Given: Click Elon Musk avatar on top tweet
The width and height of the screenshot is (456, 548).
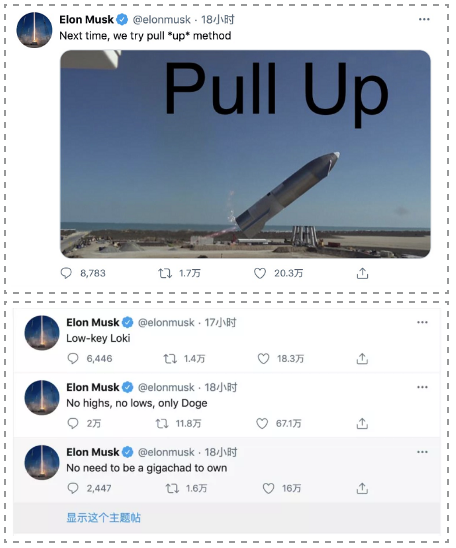Looking at the screenshot, I should click(34, 30).
